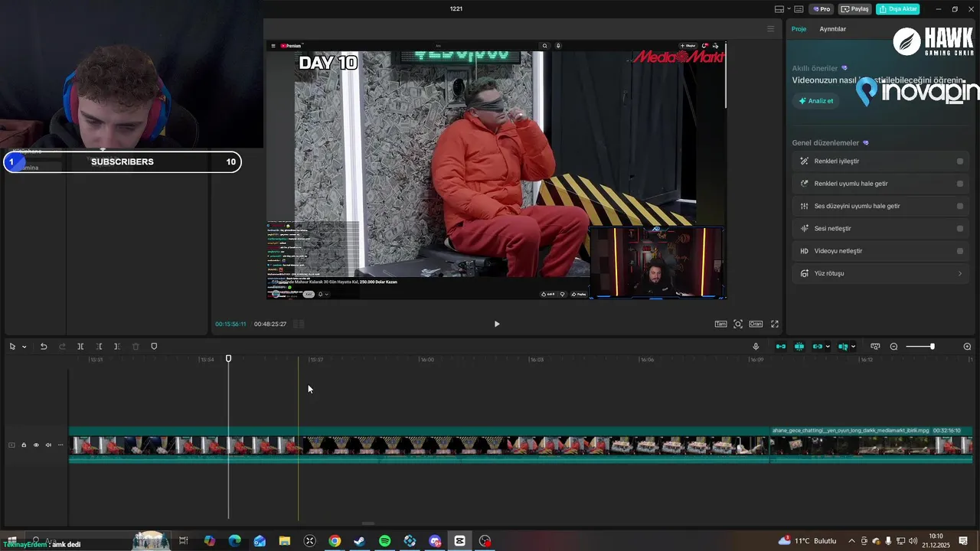Choose the selection cursor tool
The width and height of the screenshot is (980, 551).
pos(12,347)
